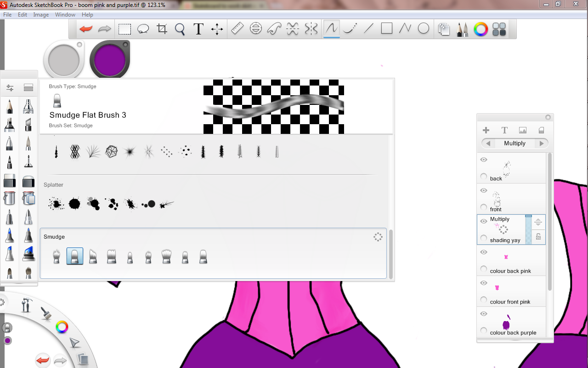Open layer menu circle for 'colour back pink'

[x=484, y=269]
